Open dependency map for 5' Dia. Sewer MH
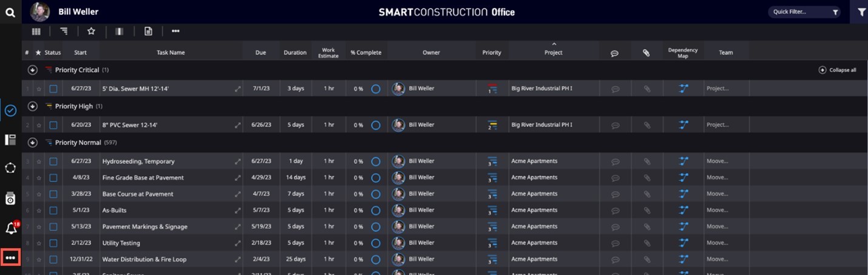 683,89
